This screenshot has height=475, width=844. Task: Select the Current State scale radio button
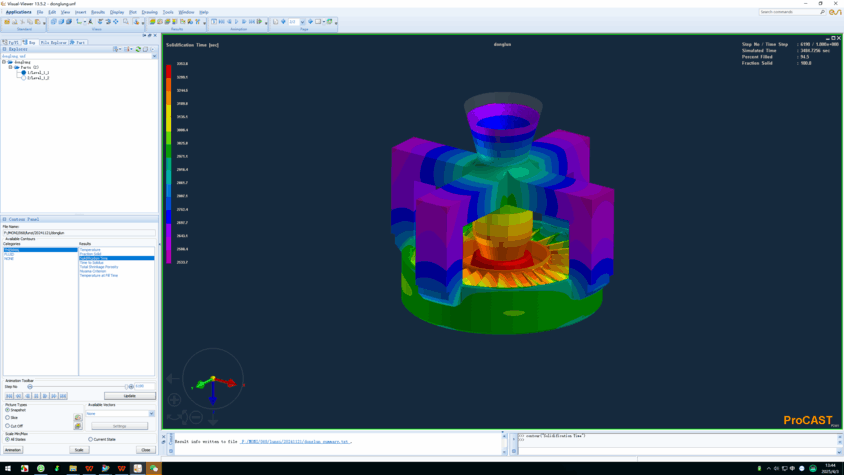(x=90, y=439)
